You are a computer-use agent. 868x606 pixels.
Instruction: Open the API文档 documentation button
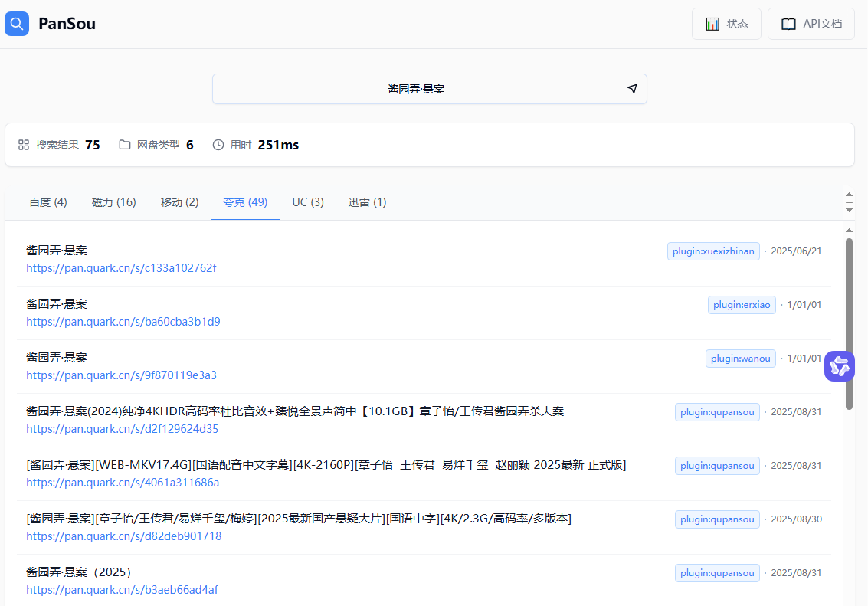click(811, 24)
